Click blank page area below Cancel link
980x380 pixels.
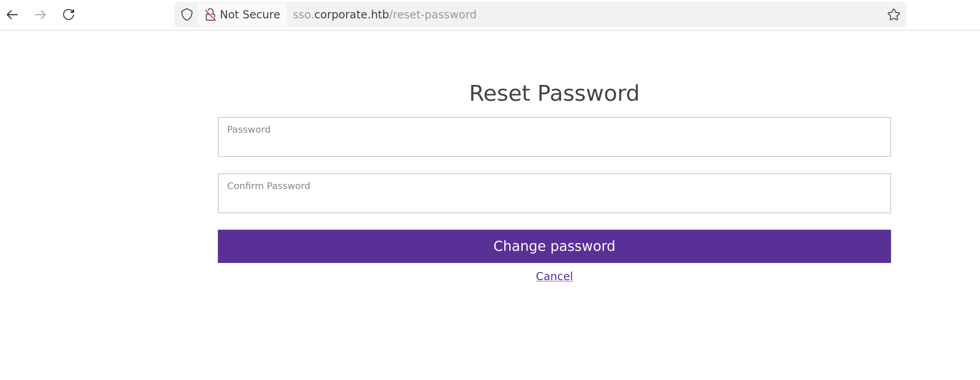coord(554,333)
